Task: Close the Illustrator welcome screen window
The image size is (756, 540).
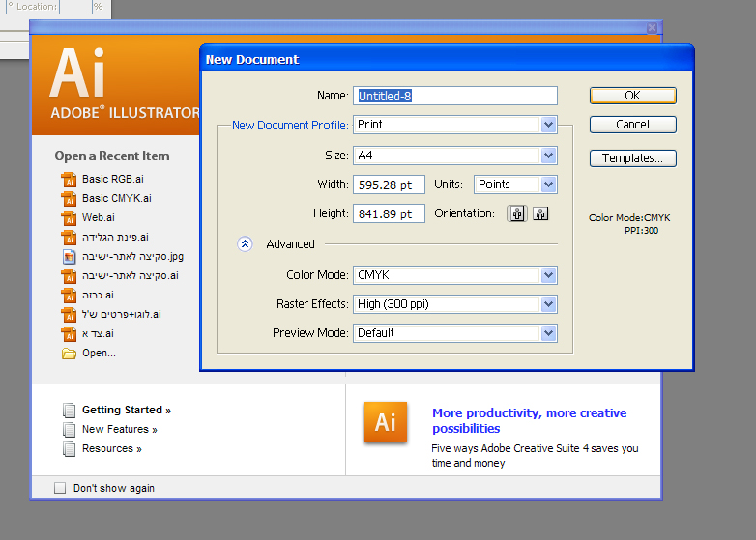Action: [x=652, y=28]
